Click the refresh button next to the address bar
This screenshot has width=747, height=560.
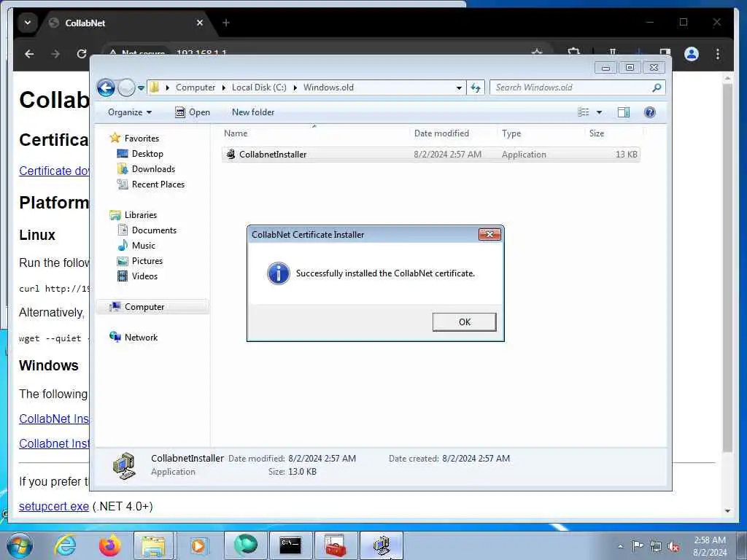(476, 87)
